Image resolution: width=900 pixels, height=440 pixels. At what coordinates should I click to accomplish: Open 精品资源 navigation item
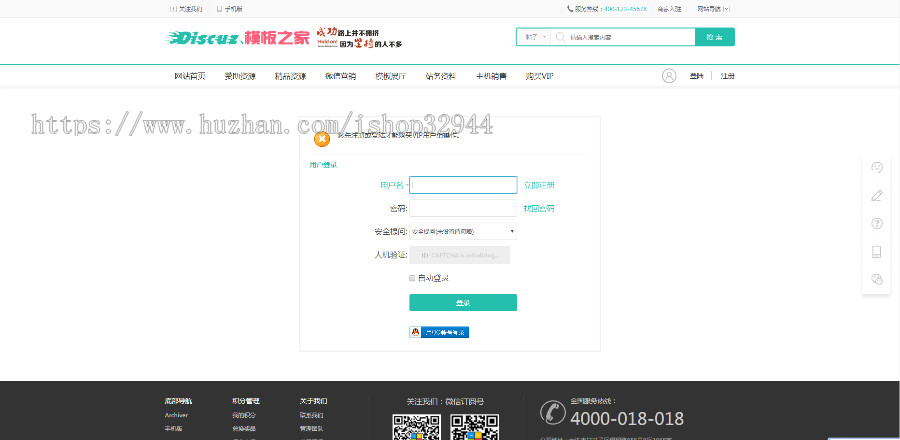point(290,76)
